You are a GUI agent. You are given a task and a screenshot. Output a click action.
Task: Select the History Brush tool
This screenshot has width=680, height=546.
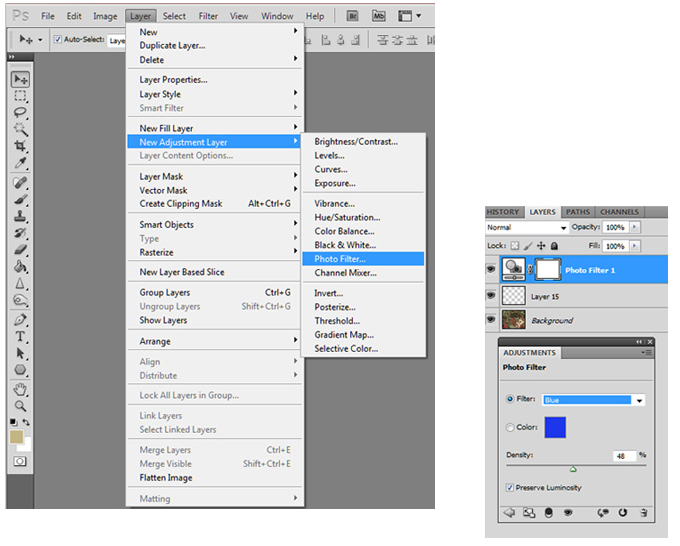coord(20,232)
